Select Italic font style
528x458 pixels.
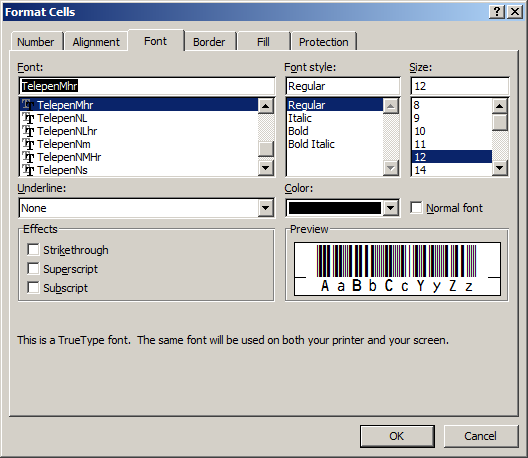pos(335,118)
